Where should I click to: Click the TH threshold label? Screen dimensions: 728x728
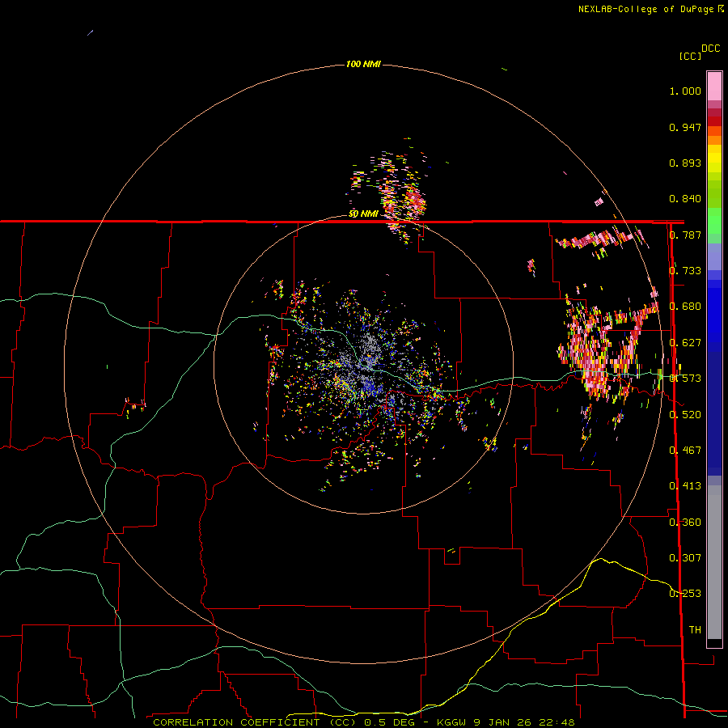695,630
